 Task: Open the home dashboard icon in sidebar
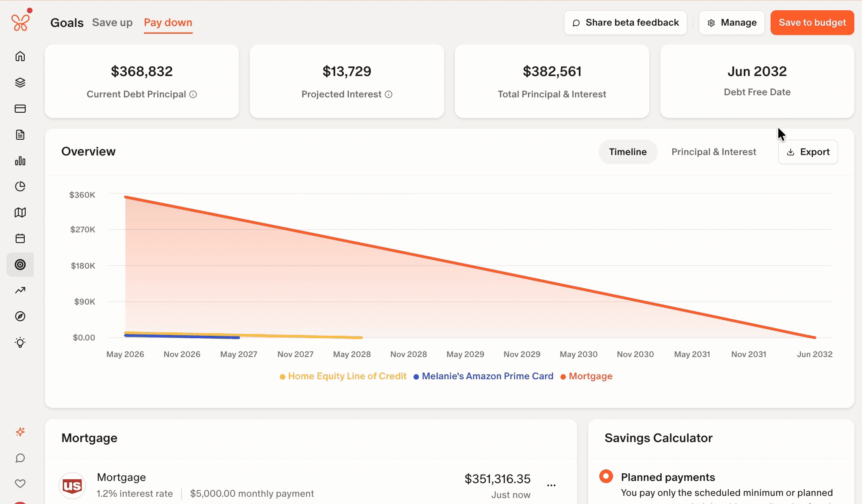(20, 56)
